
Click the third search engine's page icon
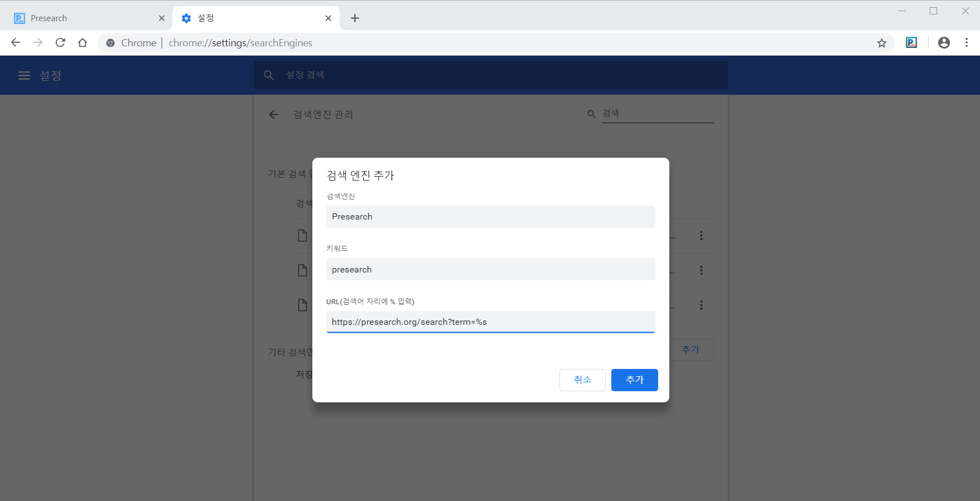pos(302,305)
